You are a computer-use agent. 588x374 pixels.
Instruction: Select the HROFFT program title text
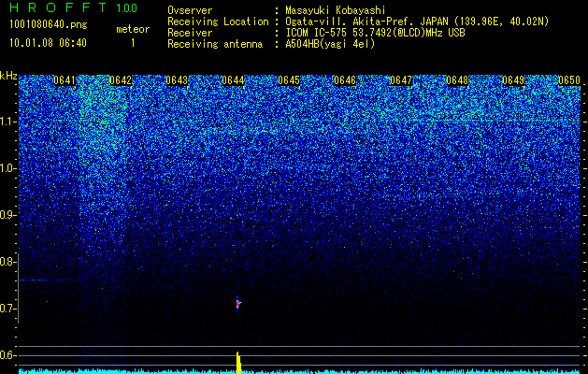(x=58, y=7)
